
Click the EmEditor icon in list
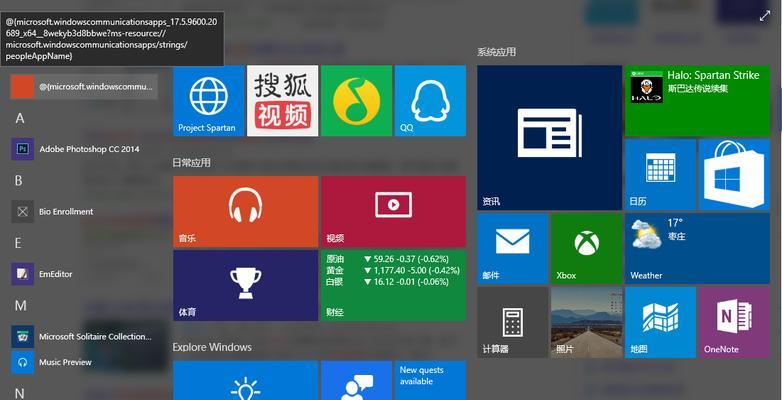coord(22,274)
